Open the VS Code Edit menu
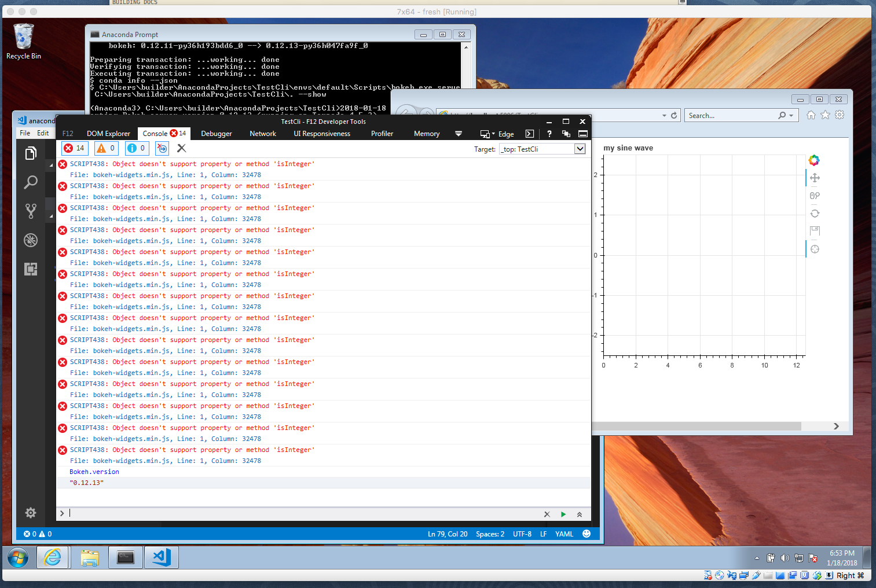Image resolution: width=876 pixels, height=588 pixels. (x=43, y=133)
